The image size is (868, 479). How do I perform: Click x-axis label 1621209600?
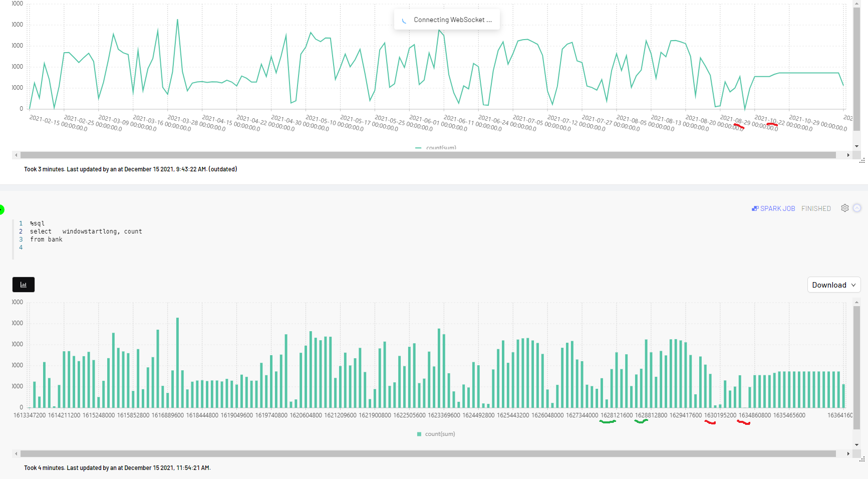[341, 415]
